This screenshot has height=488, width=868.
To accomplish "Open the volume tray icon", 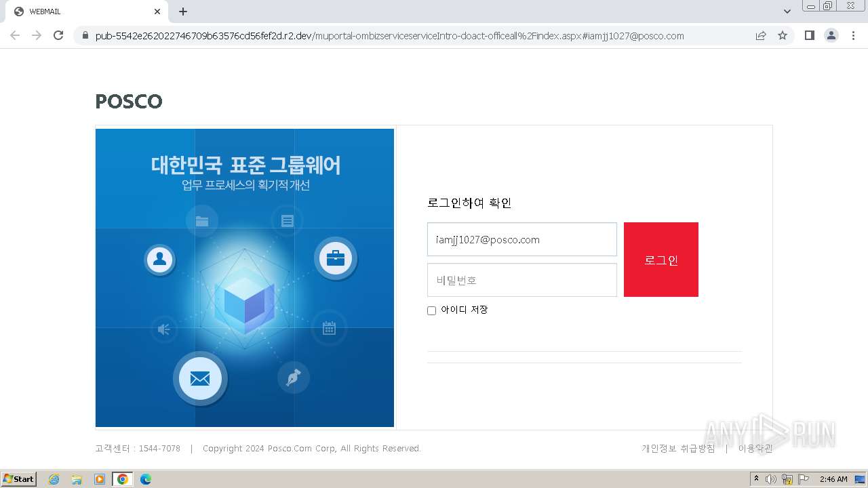I will coord(771,479).
